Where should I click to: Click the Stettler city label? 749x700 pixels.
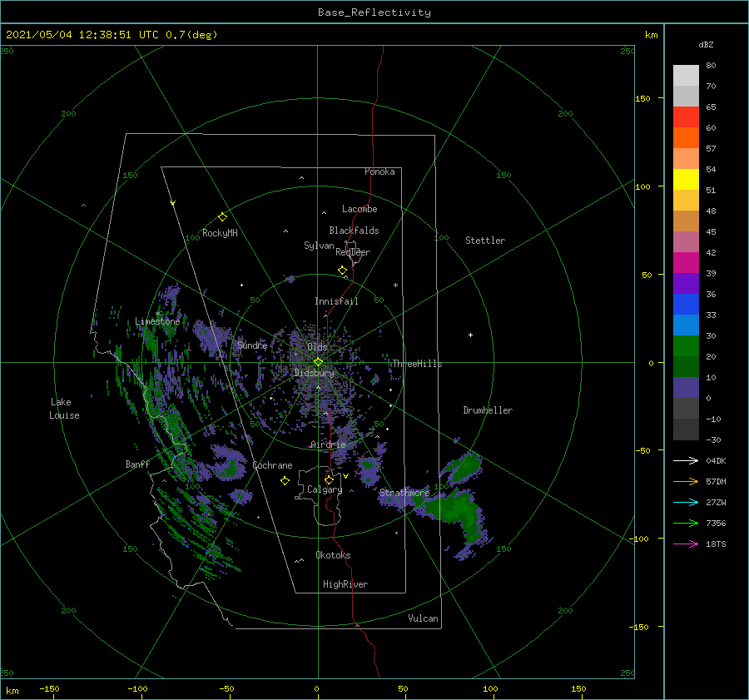tap(485, 241)
